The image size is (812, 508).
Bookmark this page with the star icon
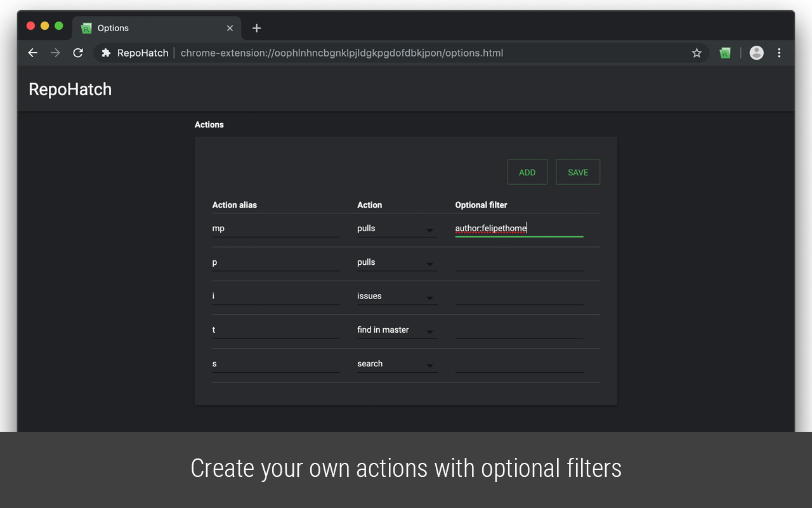[x=697, y=53]
